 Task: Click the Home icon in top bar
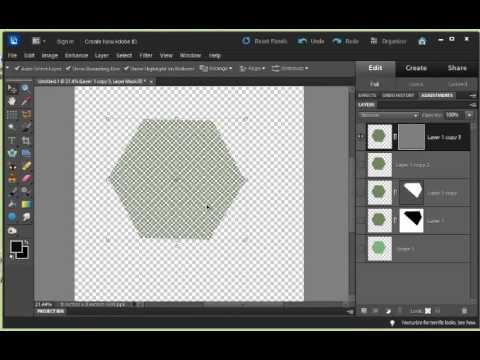(x=422, y=41)
